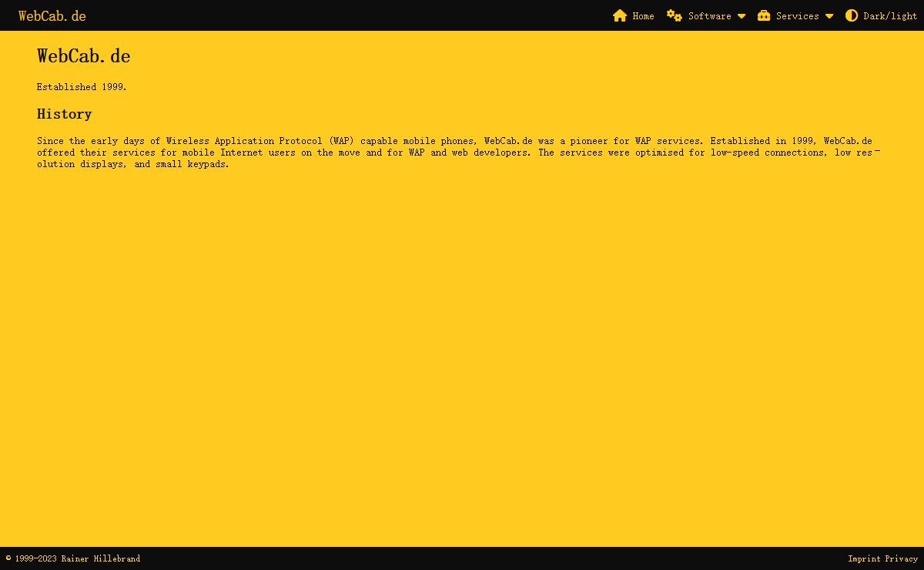
Task: Expand the Software dropdown arrow
Action: [742, 16]
